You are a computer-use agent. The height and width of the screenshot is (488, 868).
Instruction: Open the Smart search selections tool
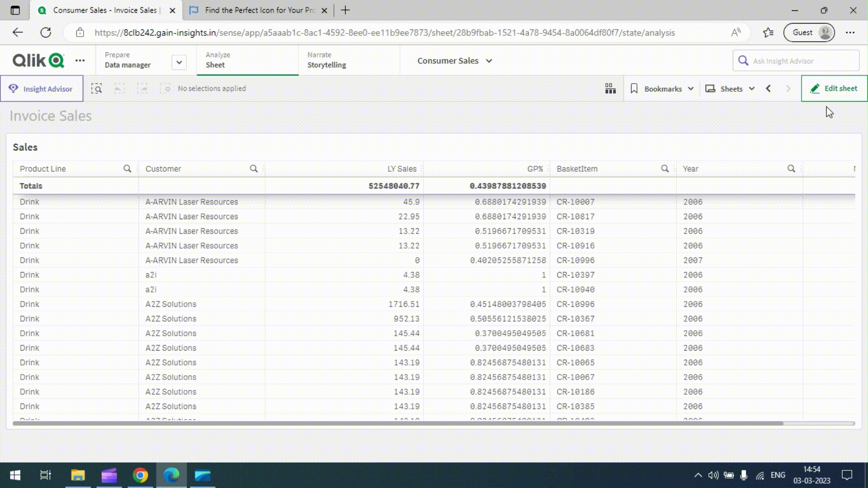(x=96, y=89)
